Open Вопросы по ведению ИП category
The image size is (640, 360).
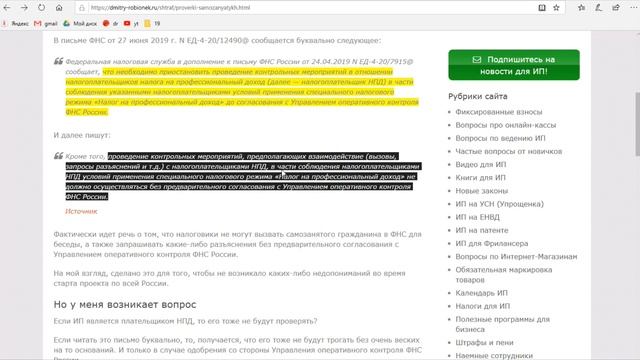pos(500,138)
